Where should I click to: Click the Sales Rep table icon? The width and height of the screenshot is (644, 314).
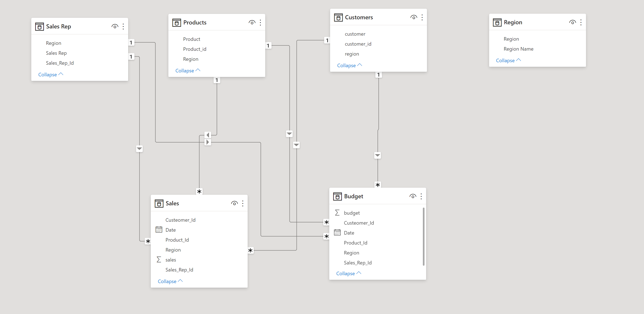pyautogui.click(x=39, y=27)
